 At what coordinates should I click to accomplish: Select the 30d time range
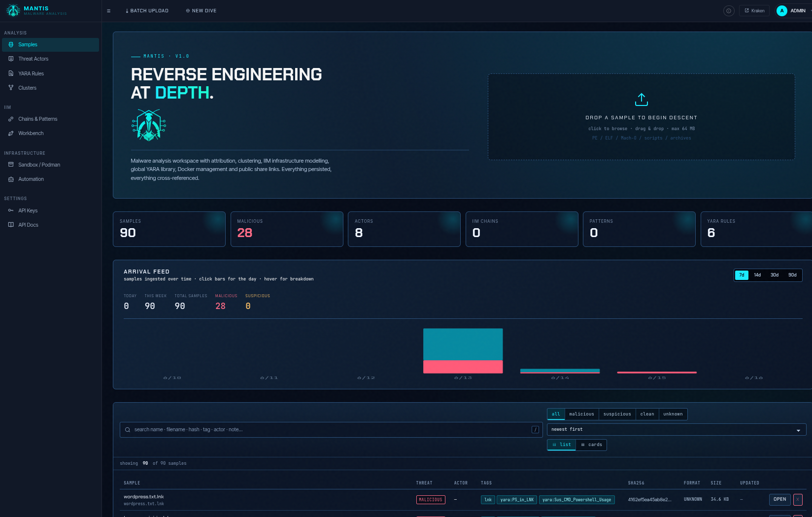[775, 275]
